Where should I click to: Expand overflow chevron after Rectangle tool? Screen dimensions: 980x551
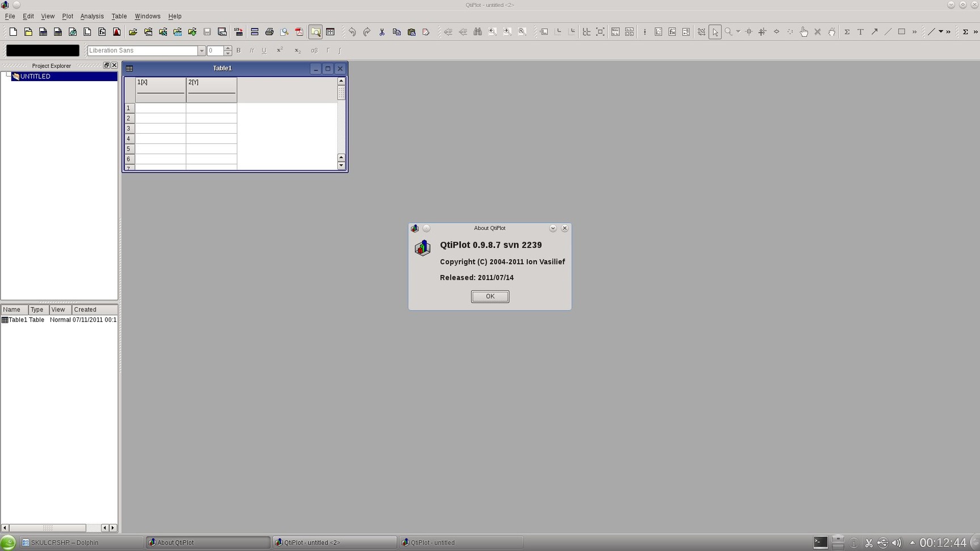tap(914, 32)
